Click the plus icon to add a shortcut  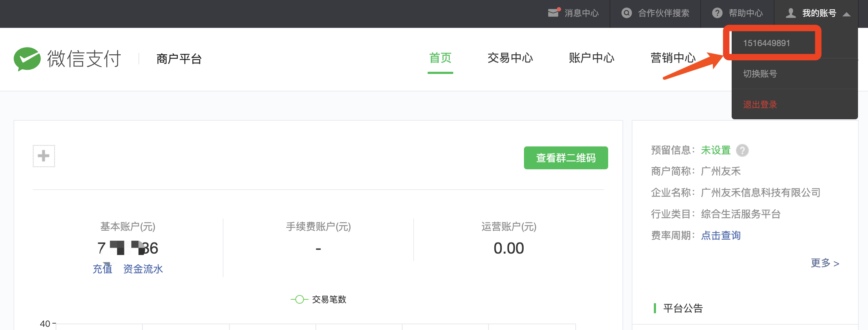tap(44, 156)
